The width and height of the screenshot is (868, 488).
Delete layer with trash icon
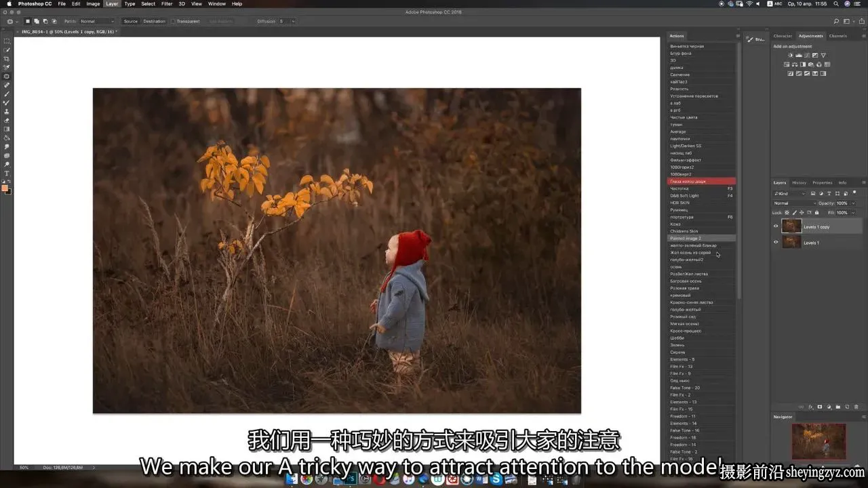856,407
